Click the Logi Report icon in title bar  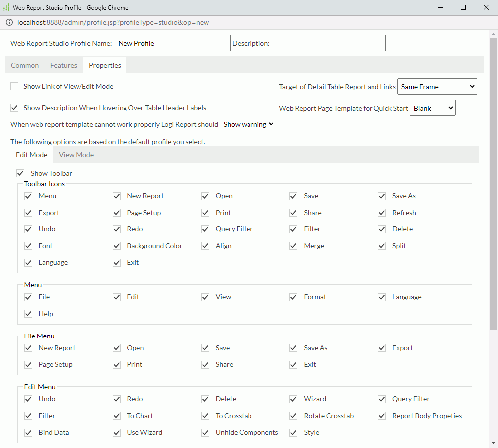point(7,7)
